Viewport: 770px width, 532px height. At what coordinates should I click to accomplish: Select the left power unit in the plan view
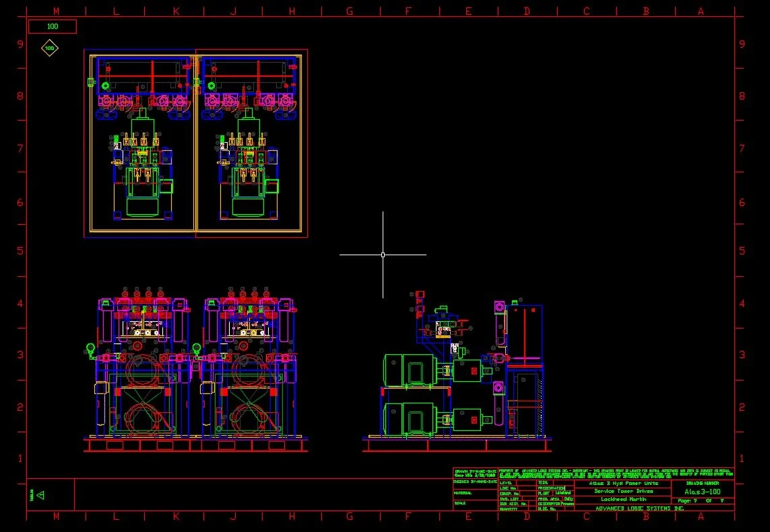pyautogui.click(x=139, y=143)
